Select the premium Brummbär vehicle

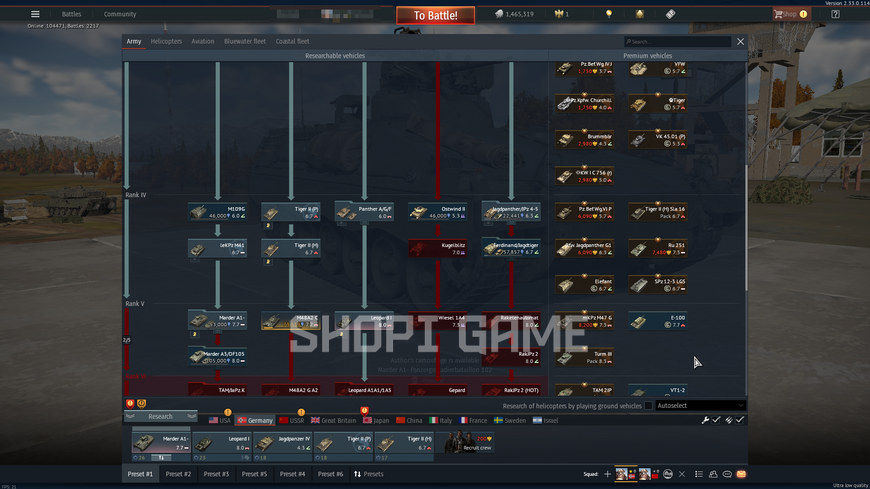584,139
